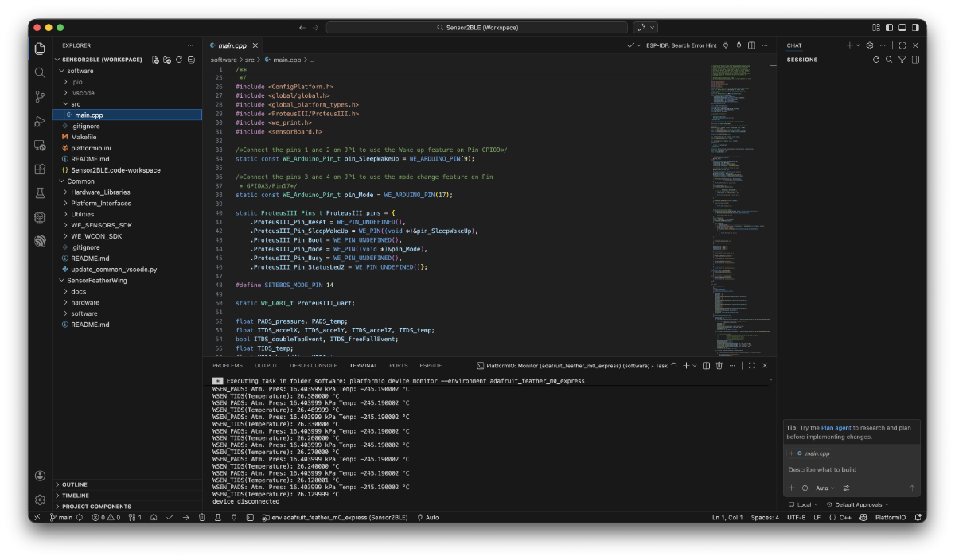
Task: Search the chat Sessions
Action: coord(889,60)
